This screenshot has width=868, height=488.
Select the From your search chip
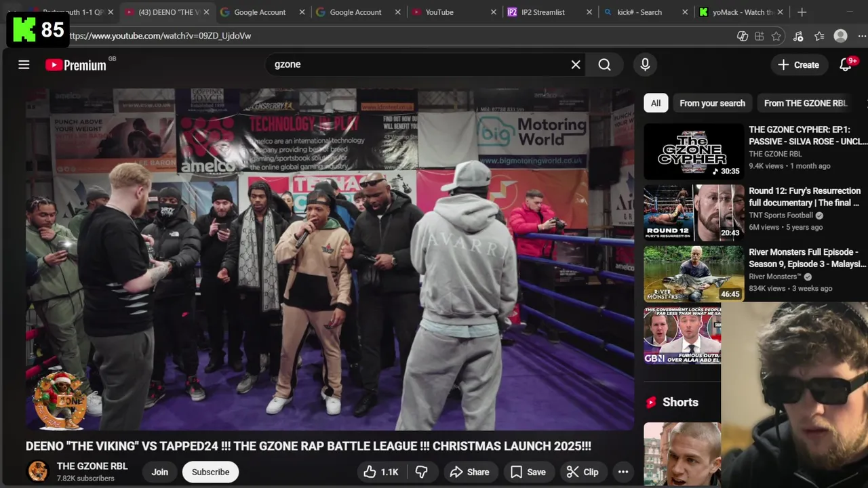click(712, 103)
